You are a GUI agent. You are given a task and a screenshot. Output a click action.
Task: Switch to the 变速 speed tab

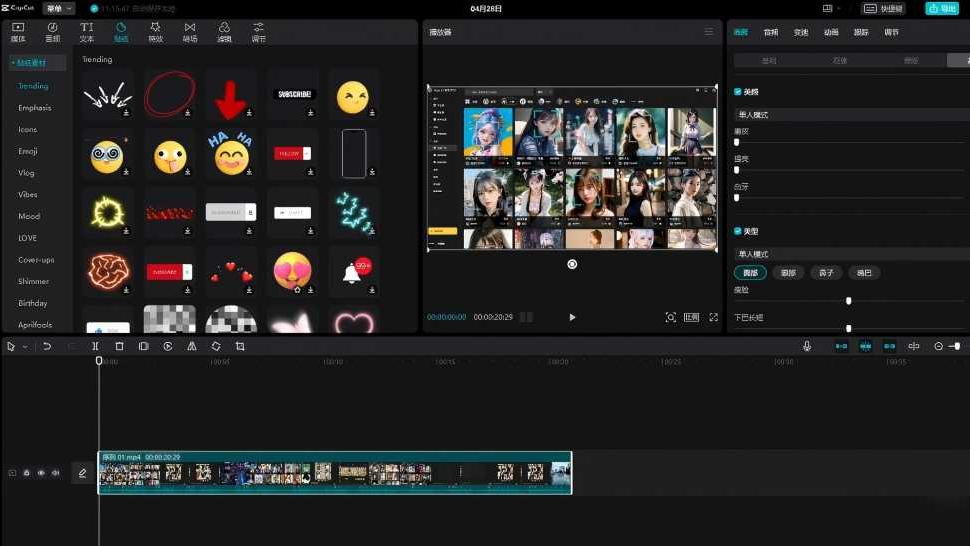click(801, 32)
